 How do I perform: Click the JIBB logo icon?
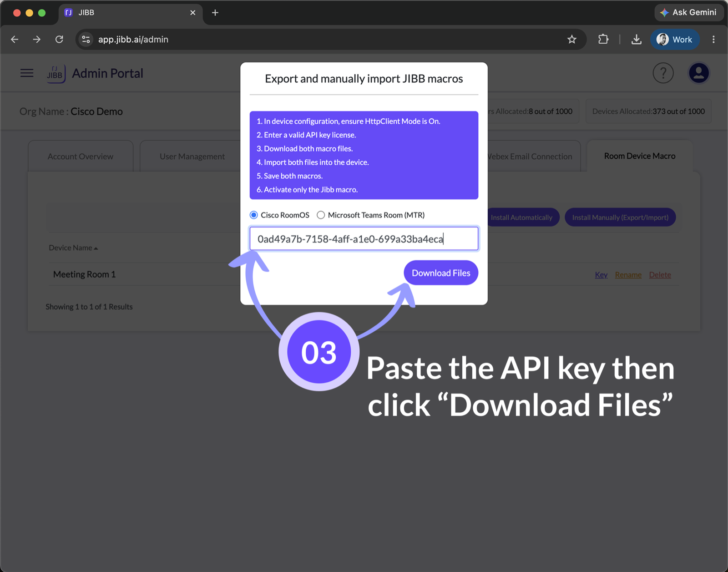click(x=56, y=73)
